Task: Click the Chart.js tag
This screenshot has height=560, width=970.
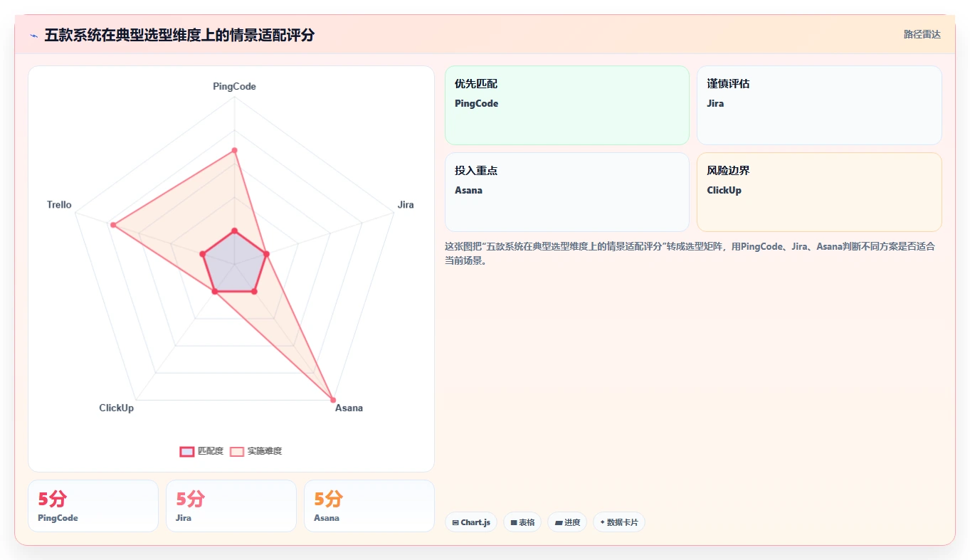Action: pyautogui.click(x=471, y=522)
